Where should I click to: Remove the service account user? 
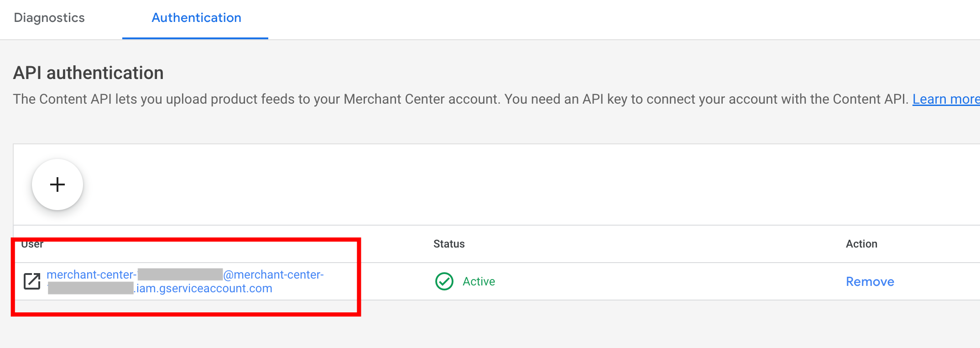click(x=870, y=281)
